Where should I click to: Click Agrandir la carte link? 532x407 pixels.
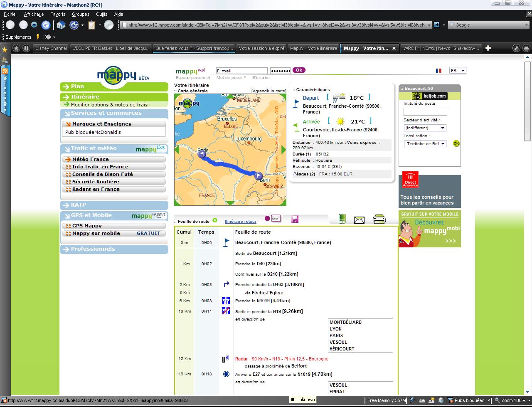click(x=268, y=91)
